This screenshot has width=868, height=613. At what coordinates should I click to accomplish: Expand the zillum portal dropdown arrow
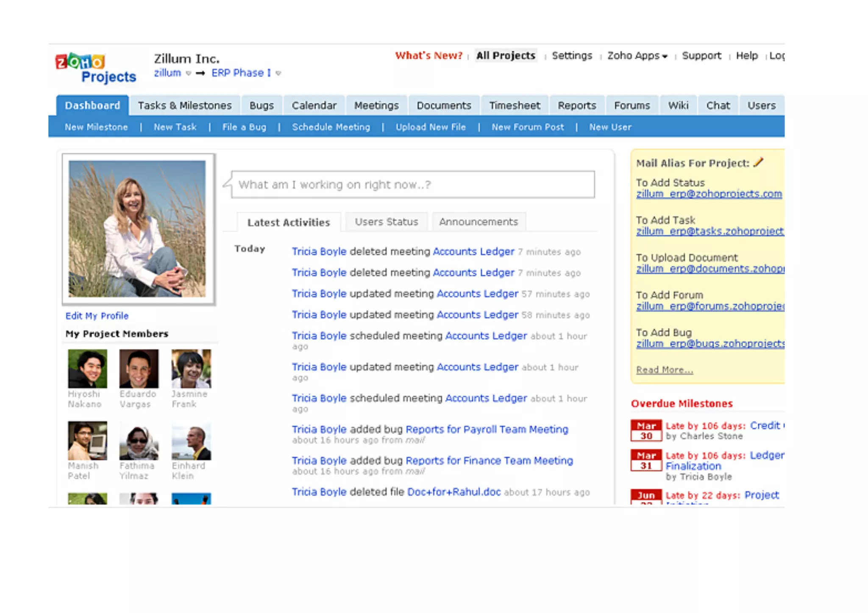point(189,73)
